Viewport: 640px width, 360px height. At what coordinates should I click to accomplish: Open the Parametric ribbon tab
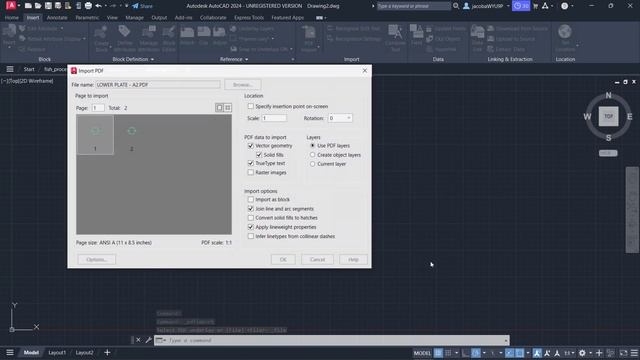coord(87,18)
